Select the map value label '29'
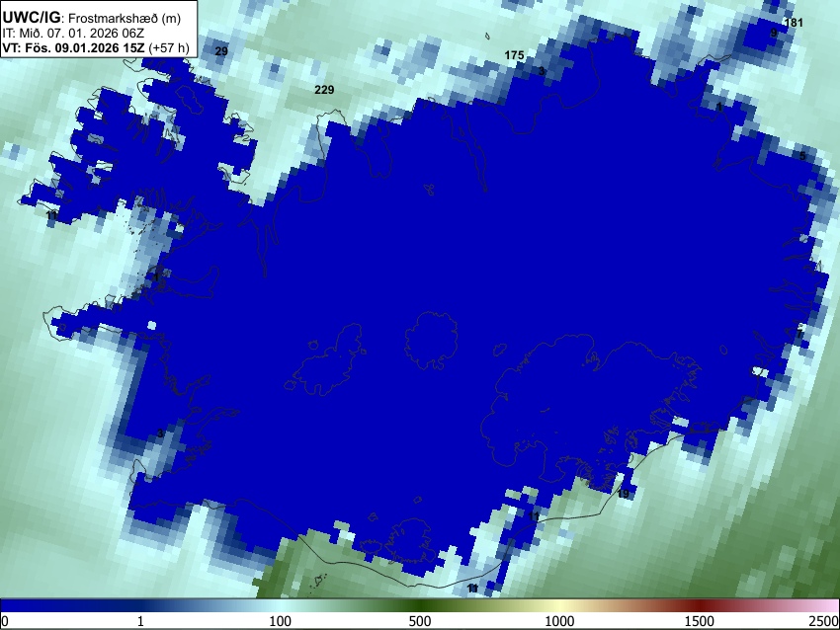This screenshot has width=840, height=630. (221, 51)
